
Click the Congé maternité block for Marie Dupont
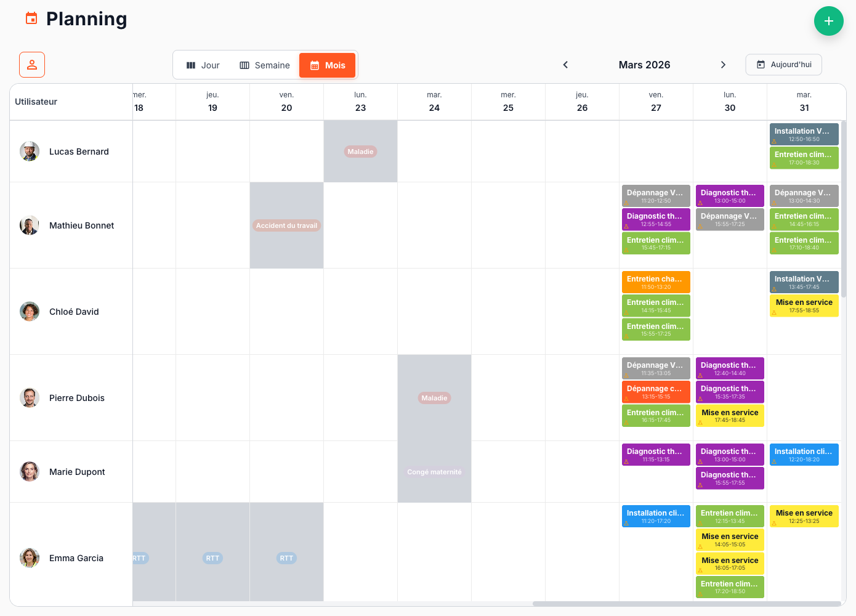pos(434,472)
